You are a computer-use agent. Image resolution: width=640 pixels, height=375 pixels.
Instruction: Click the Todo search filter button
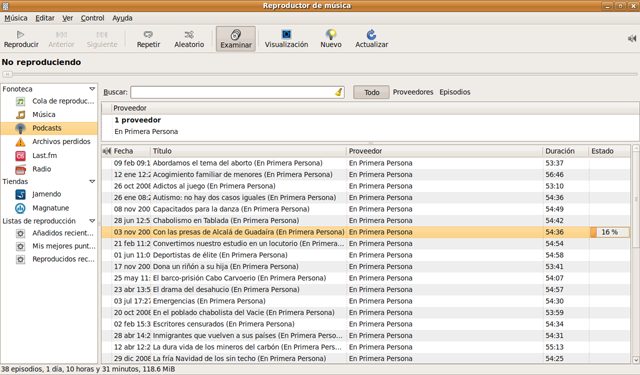pos(371,92)
